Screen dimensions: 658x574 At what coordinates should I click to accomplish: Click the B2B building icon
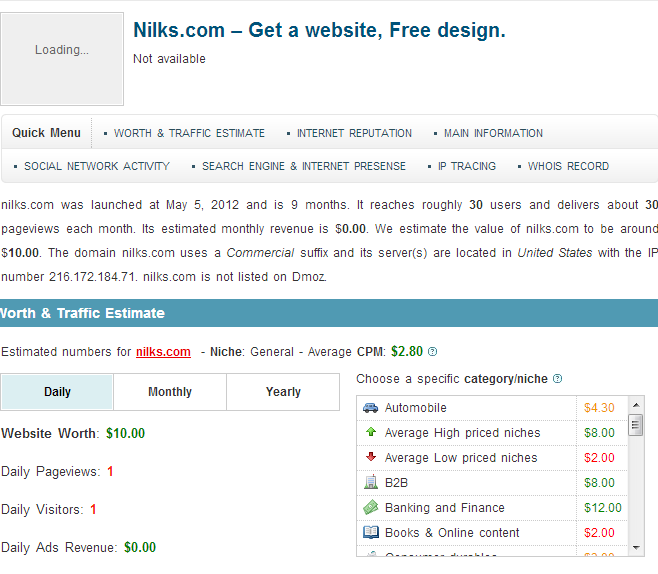(x=371, y=482)
